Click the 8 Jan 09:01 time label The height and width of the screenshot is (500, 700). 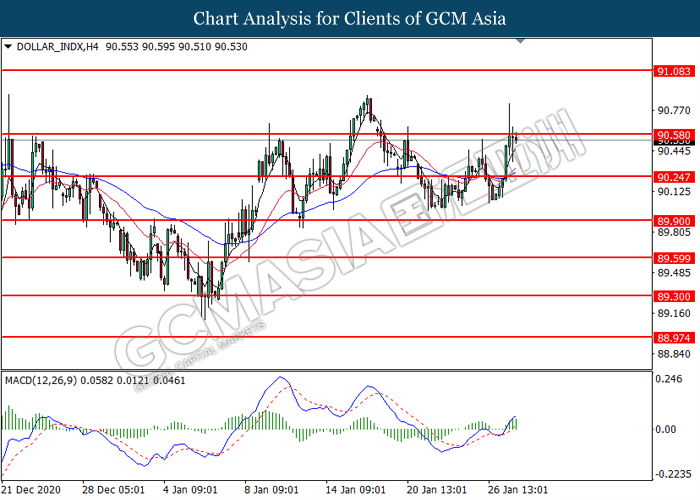tap(271, 490)
